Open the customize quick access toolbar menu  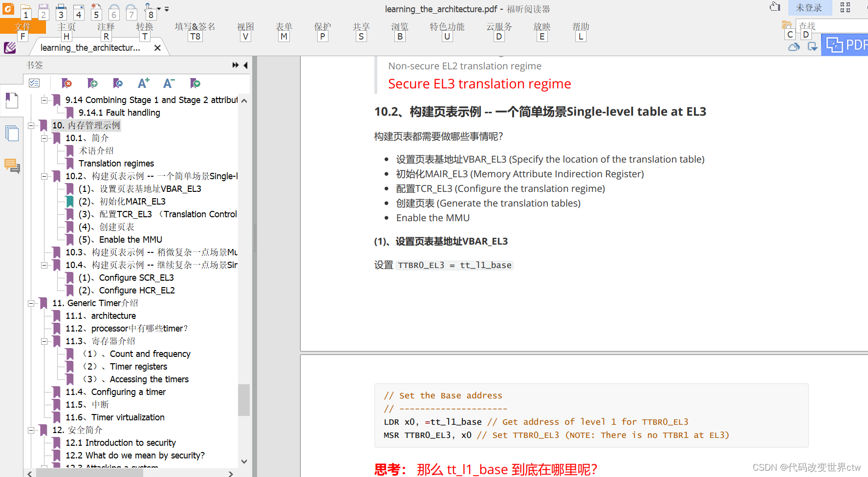167,9
